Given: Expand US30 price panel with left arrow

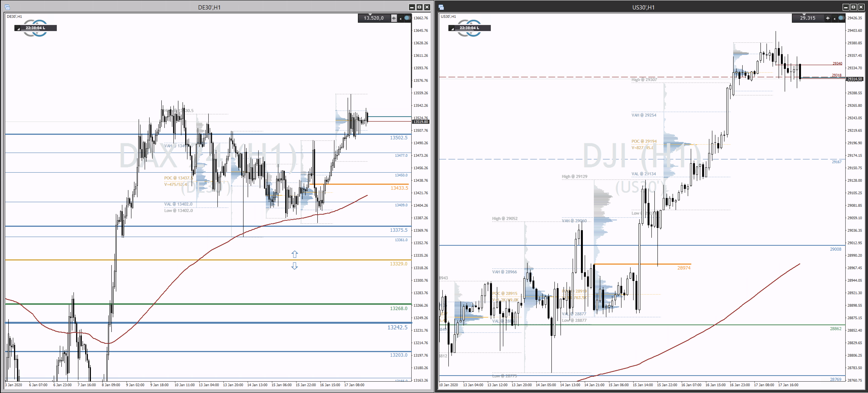Looking at the screenshot, I should click(x=834, y=19).
